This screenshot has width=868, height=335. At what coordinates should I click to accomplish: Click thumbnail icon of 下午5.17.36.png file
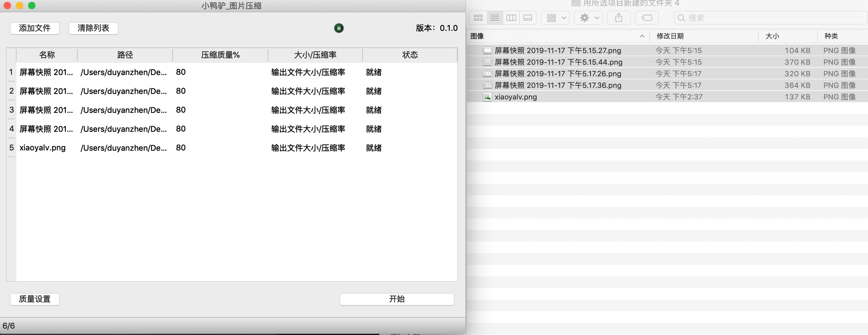pyautogui.click(x=487, y=85)
